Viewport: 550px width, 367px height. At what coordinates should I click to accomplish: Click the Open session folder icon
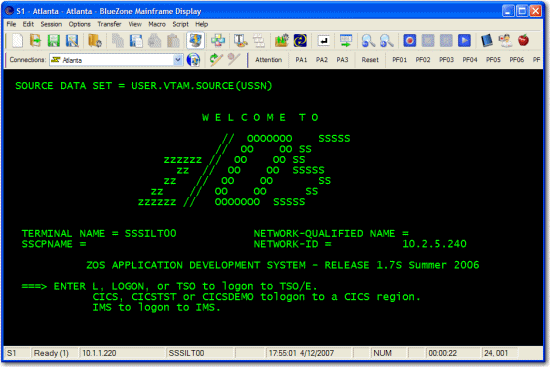[x=35, y=41]
